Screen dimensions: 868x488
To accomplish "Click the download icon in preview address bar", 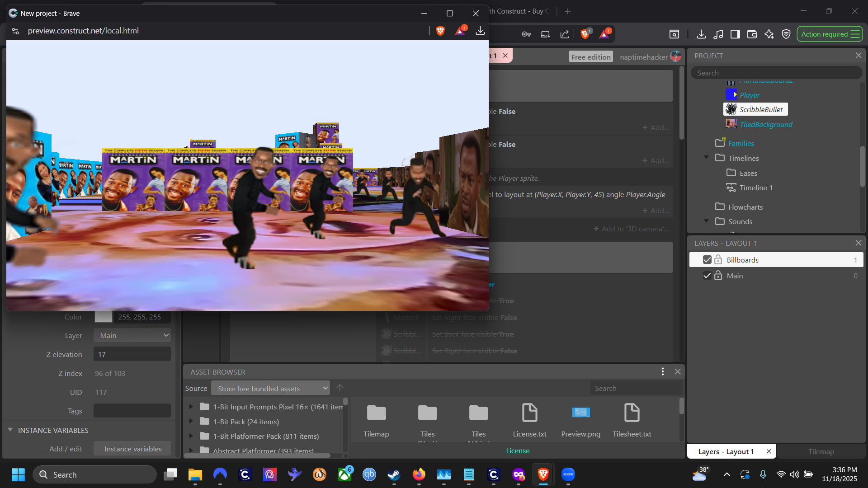I will [x=480, y=31].
